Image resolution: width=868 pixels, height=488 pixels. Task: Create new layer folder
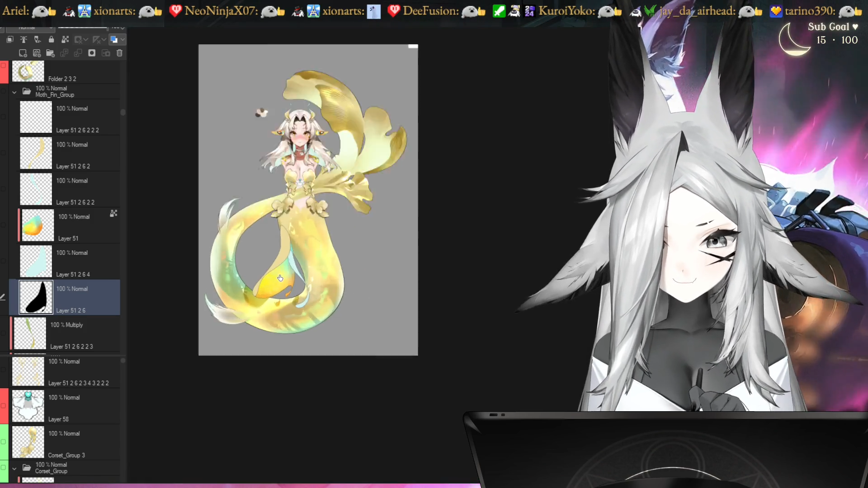coord(50,53)
